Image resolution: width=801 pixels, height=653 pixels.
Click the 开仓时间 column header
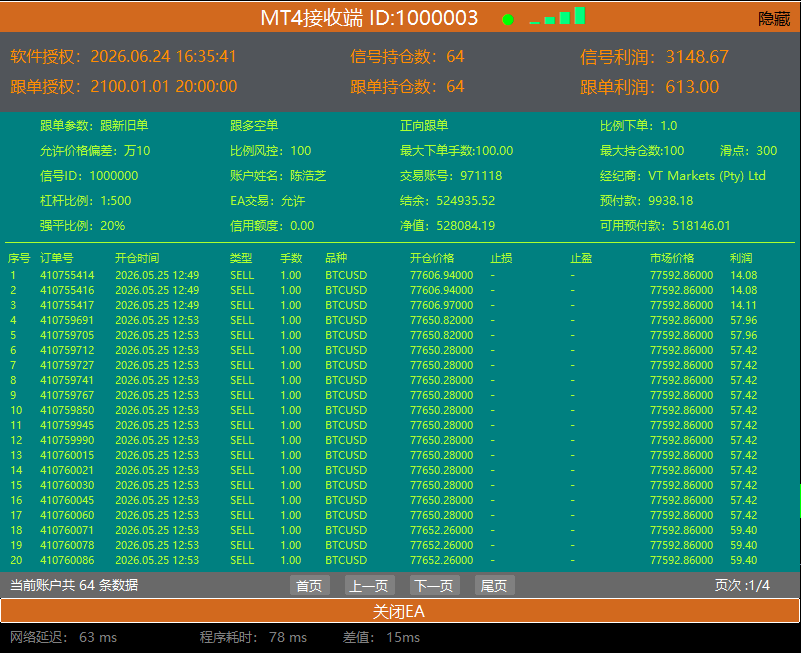(x=137, y=258)
